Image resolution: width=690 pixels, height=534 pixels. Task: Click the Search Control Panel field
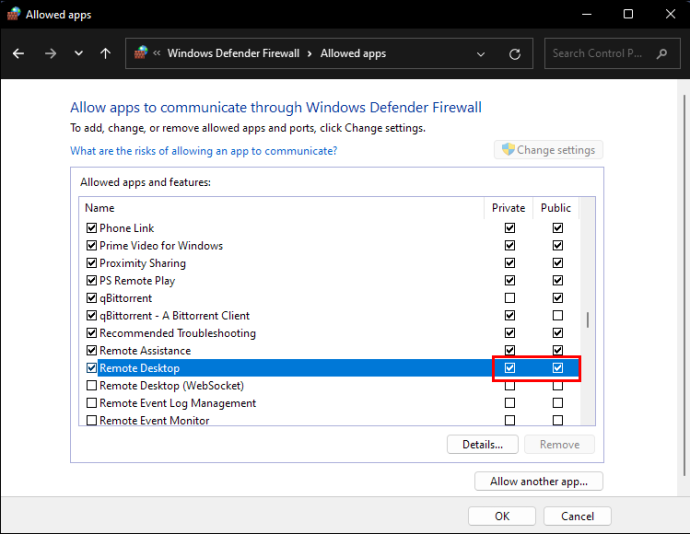click(x=612, y=53)
